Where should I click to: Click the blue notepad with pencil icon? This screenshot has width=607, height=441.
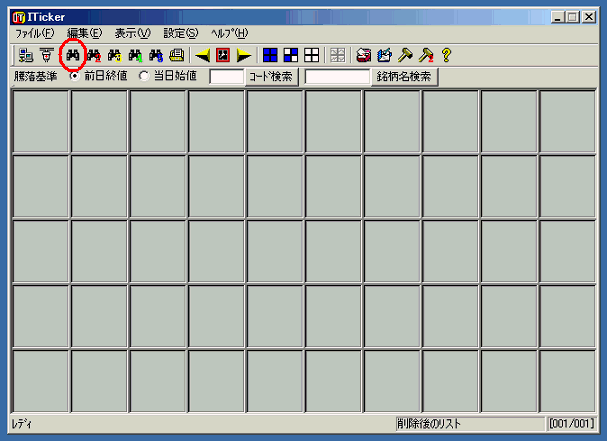coord(384,55)
